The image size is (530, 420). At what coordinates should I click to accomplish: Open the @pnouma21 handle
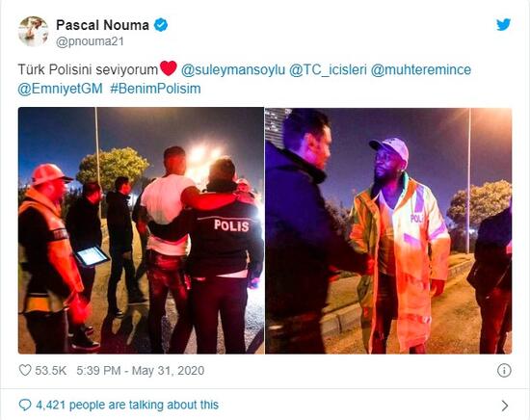90,41
